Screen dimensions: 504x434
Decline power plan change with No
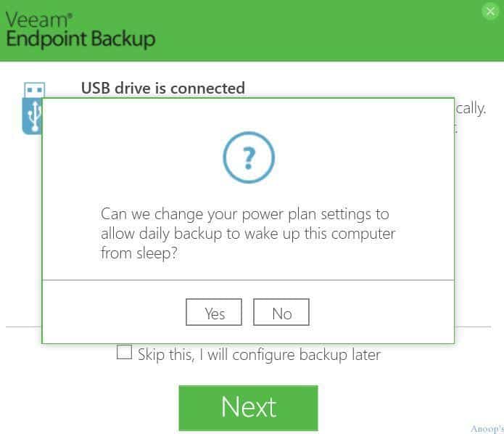pyautogui.click(x=281, y=312)
